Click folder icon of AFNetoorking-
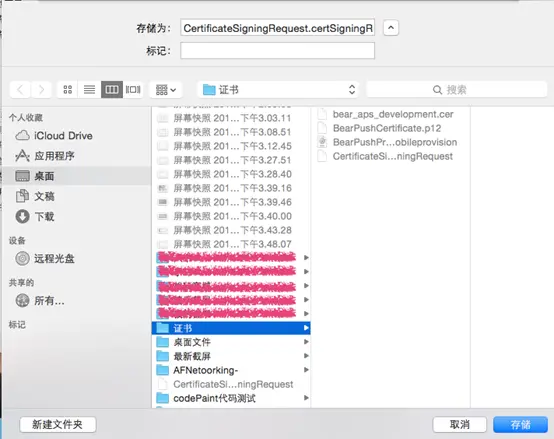 (163, 370)
